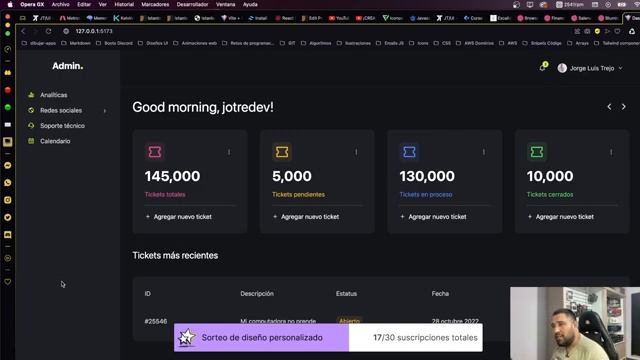Switch to the React browser tab

(284, 18)
